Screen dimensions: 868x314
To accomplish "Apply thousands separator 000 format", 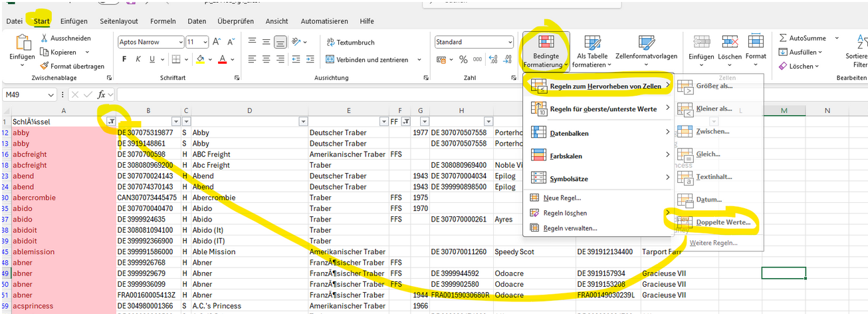I will pos(478,59).
